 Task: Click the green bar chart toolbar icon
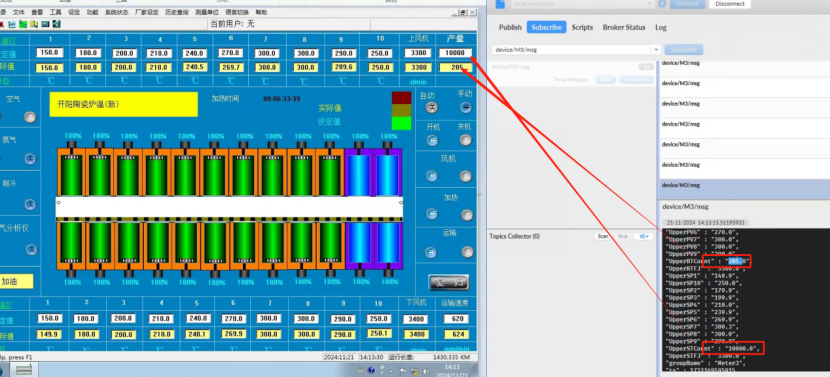pyautogui.click(x=23, y=24)
